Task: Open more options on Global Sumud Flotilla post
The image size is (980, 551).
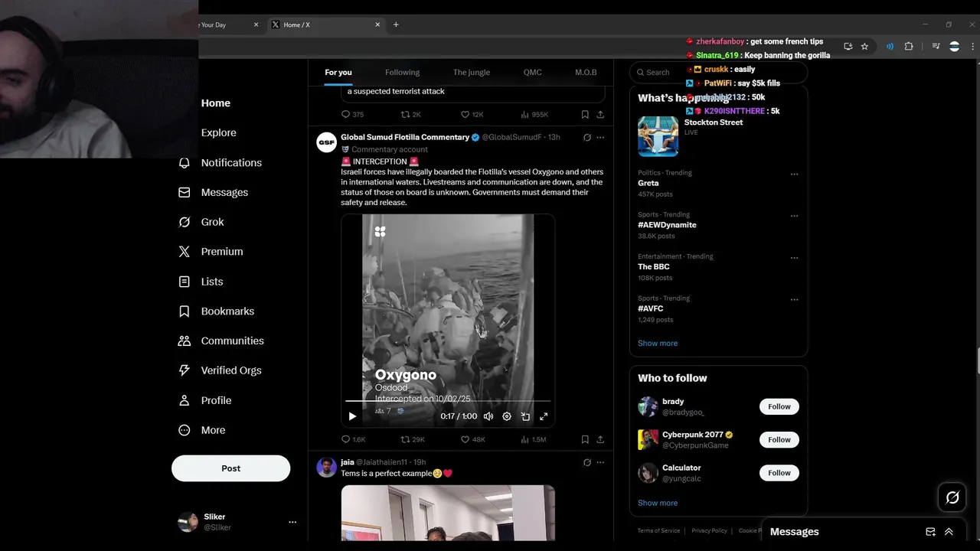Action: [600, 138]
